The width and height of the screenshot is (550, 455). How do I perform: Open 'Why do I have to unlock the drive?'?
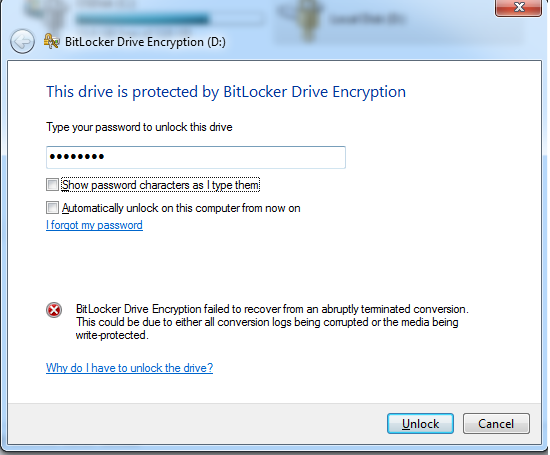pyautogui.click(x=129, y=368)
